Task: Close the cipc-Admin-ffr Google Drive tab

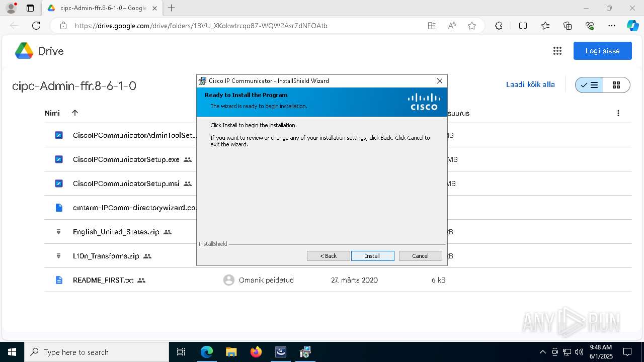Action: tap(154, 8)
